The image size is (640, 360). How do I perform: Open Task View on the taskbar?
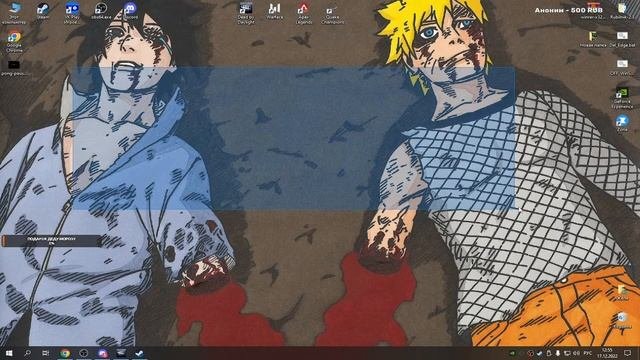click(x=46, y=353)
